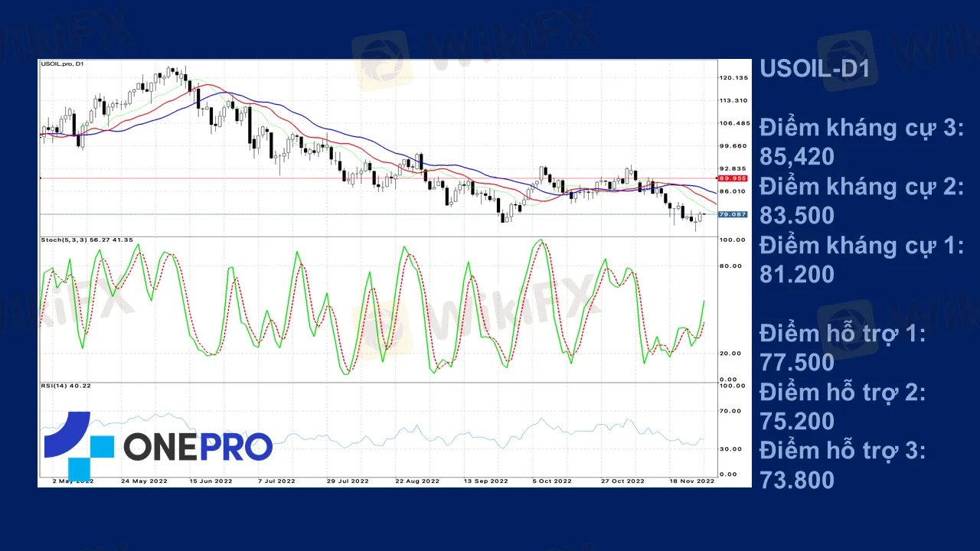Click the Stoch(5,3,3) 56.27 41.35 indicator label
This screenshot has width=980, height=551.
pyautogui.click(x=87, y=240)
